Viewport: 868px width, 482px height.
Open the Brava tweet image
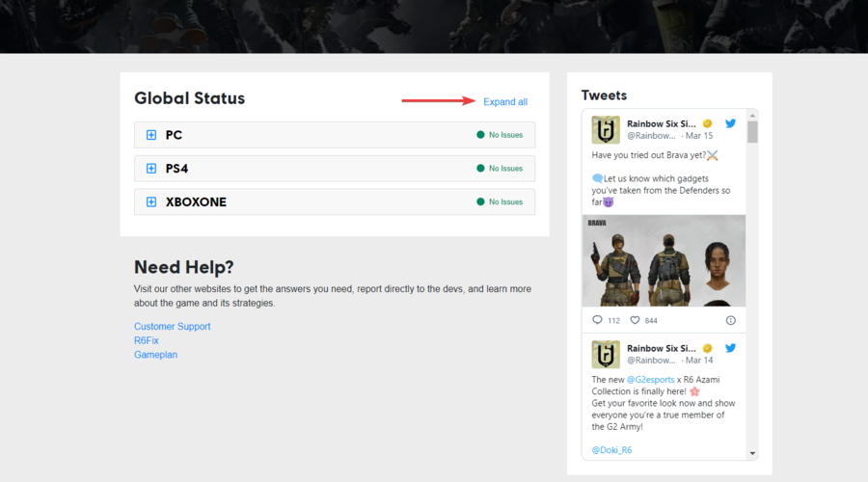(664, 260)
